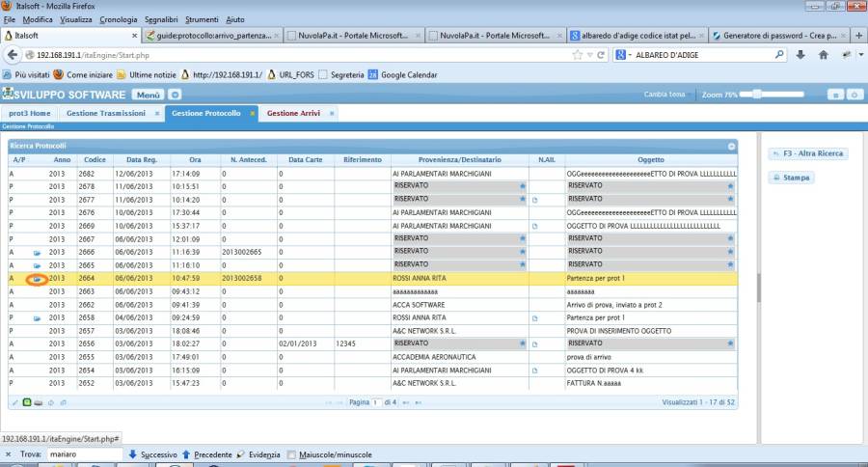Click the highlighted green icon in the grid footer
The height and width of the screenshot is (467, 868).
26,401
